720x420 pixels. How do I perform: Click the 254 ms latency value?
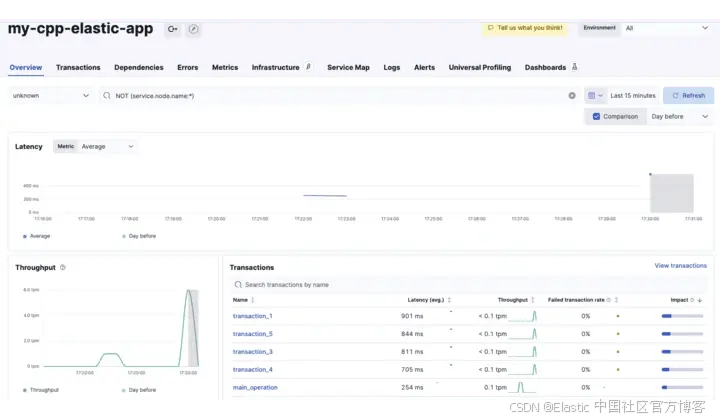point(412,387)
